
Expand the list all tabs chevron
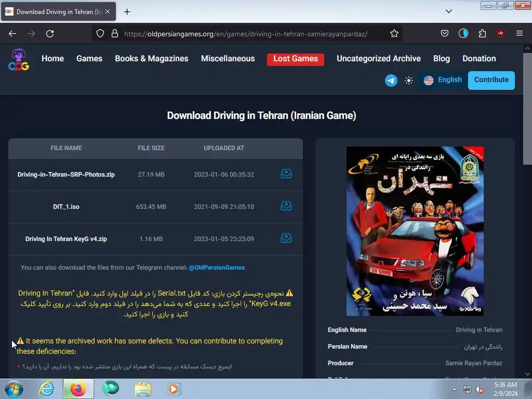[448, 11]
